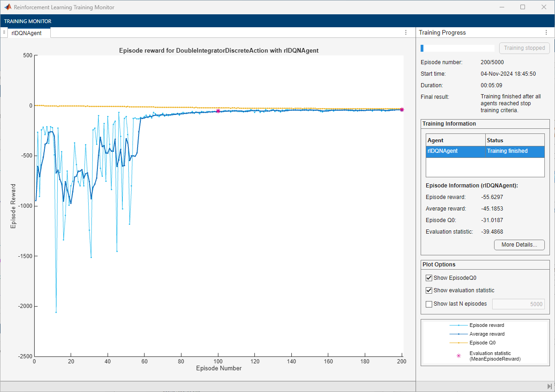The image size is (555, 392).
Task: Open the three-dot menu of the plot area
Action: (x=406, y=32)
